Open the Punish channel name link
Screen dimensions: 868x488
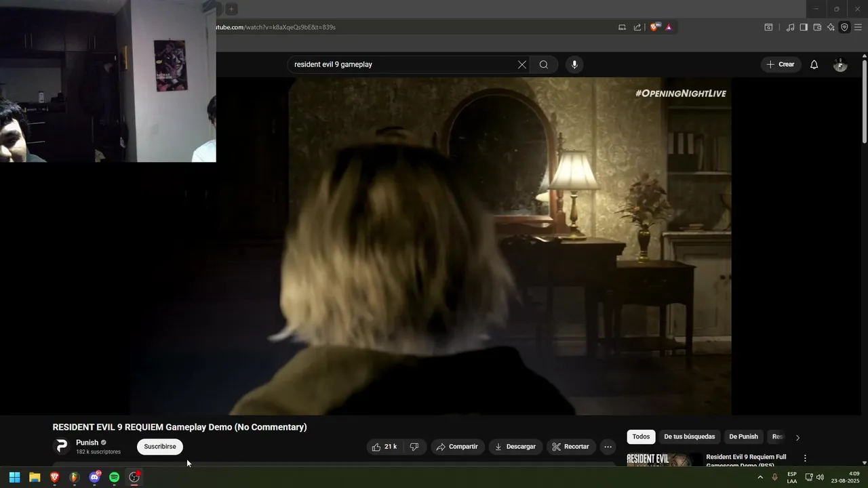pyautogui.click(x=87, y=443)
